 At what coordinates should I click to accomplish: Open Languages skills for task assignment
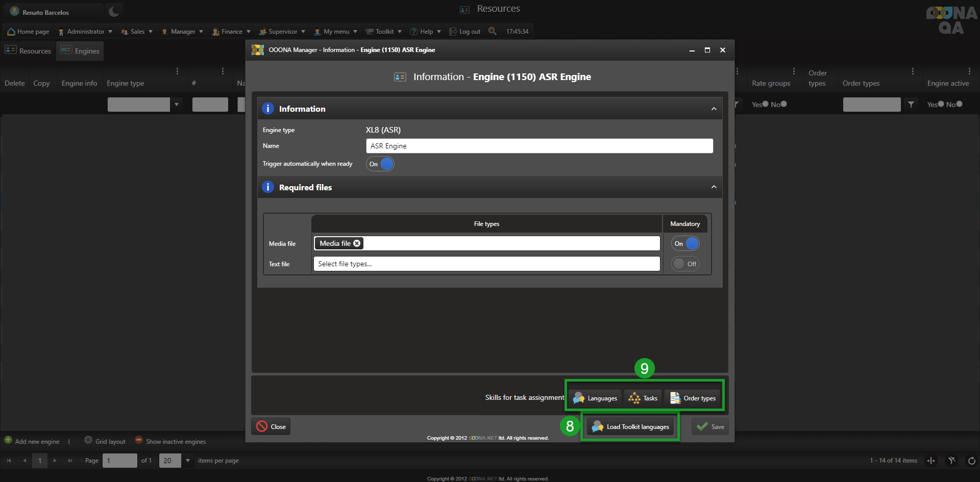pyautogui.click(x=595, y=398)
